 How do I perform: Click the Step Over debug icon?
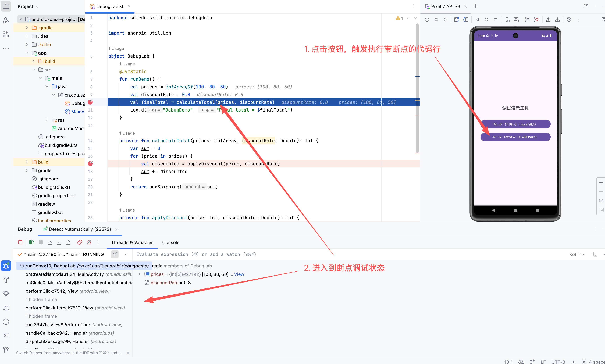pyautogui.click(x=50, y=242)
